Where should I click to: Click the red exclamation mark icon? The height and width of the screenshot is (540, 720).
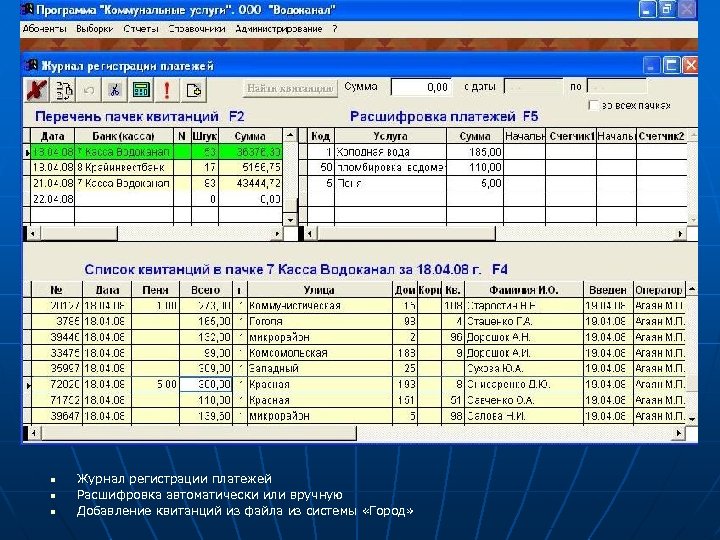(x=167, y=89)
